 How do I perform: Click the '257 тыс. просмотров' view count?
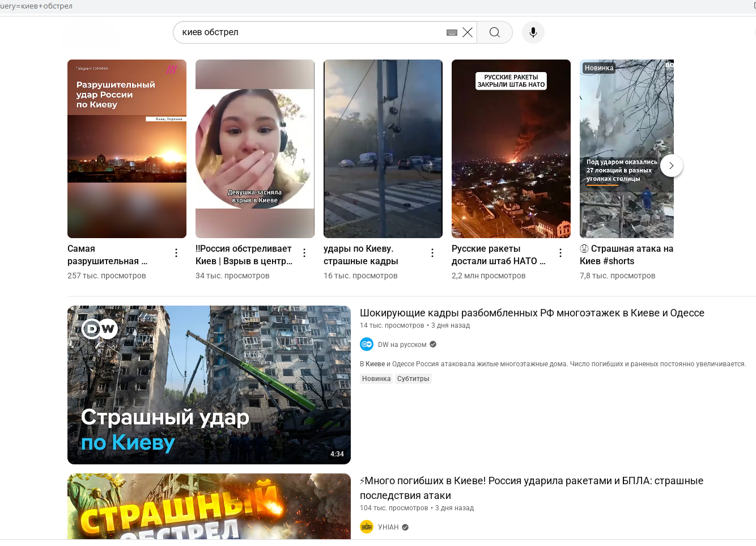pos(107,276)
